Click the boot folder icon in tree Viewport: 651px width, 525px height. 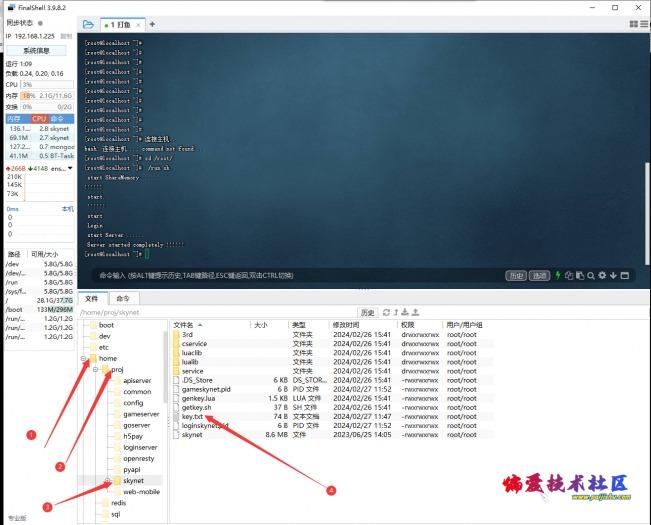tap(93, 325)
